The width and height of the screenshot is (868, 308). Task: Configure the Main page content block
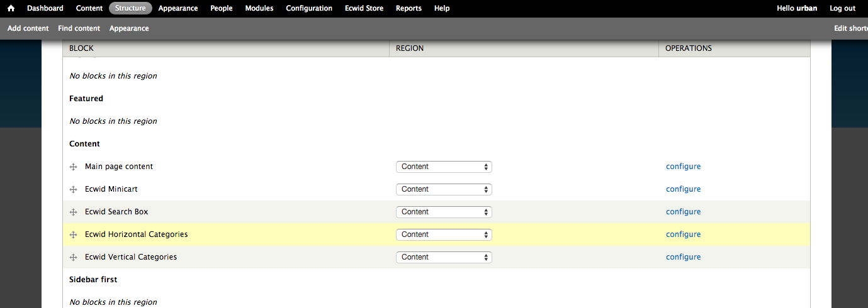tap(683, 167)
